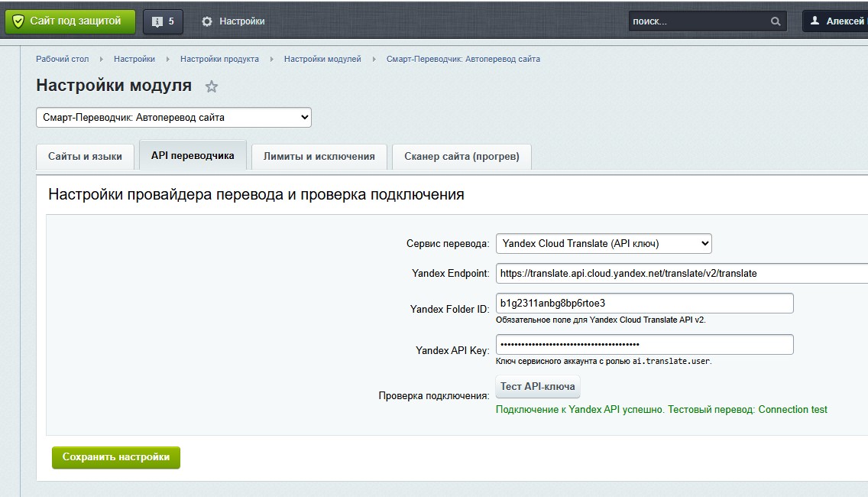Click the green 'Подключение к Yandex API успешно' message
The width and height of the screenshot is (868, 497).
click(662, 410)
